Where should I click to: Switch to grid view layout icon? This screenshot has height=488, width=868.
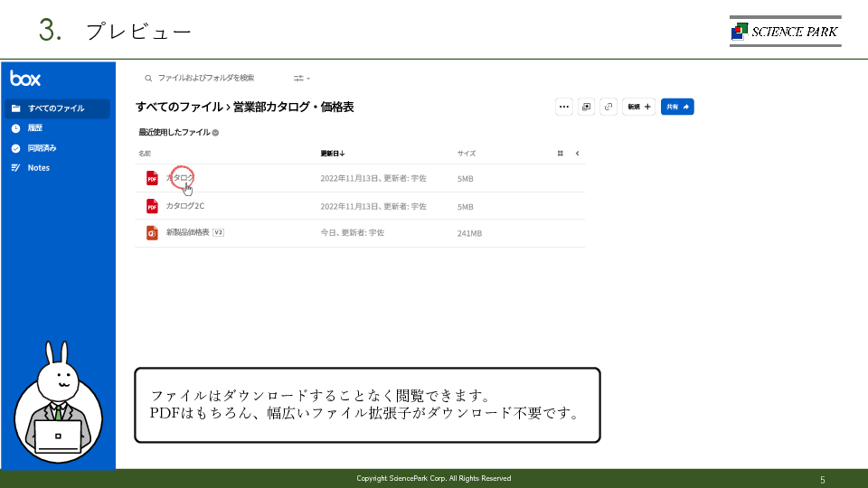[561, 154]
